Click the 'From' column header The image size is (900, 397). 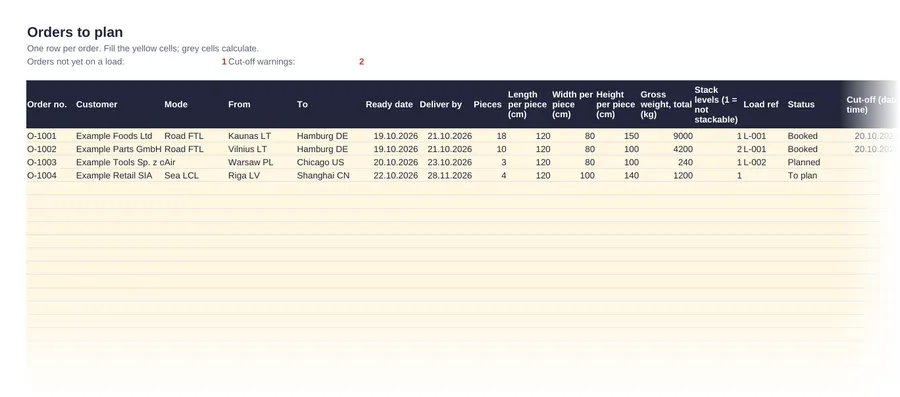click(239, 104)
